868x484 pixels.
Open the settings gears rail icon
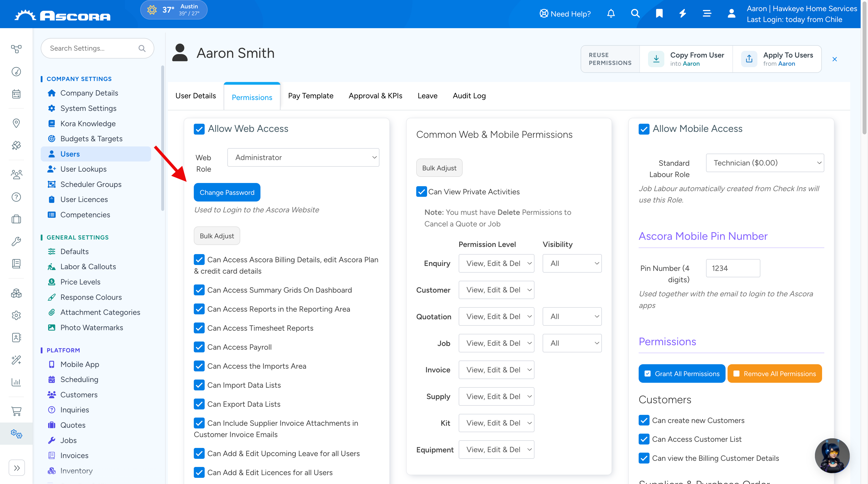[16, 433]
